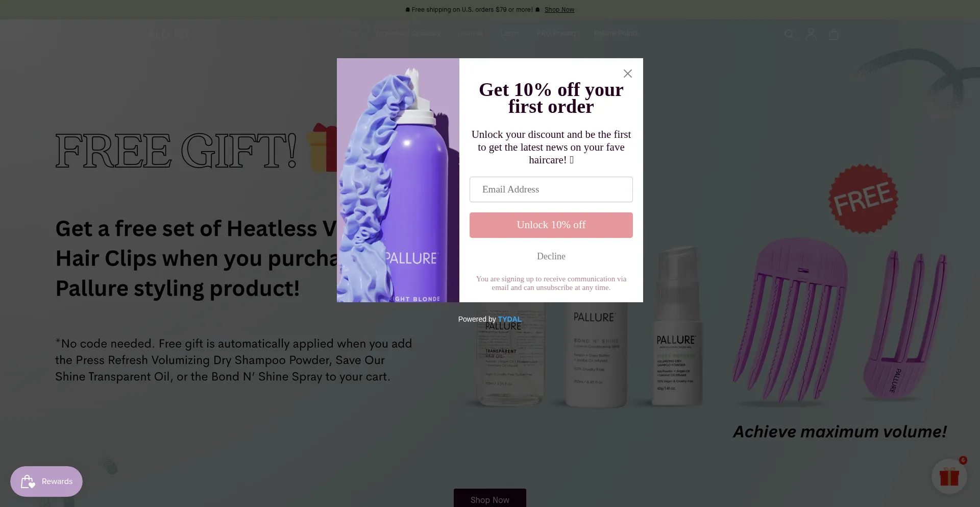Open the Rewards bag icon
980x507 pixels.
[28, 481]
